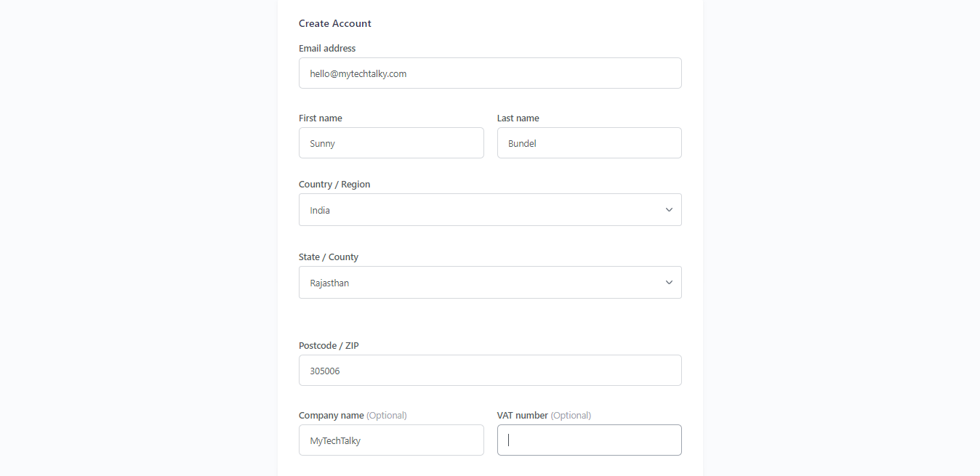The width and height of the screenshot is (980, 476).
Task: Open the State dropdown showing Rajasthan
Action: pyautogui.click(x=490, y=283)
